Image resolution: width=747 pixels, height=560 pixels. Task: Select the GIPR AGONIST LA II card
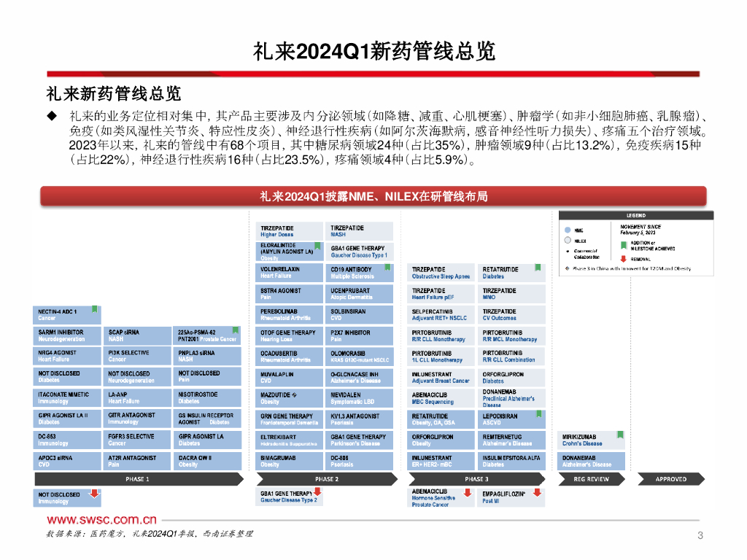67,419
